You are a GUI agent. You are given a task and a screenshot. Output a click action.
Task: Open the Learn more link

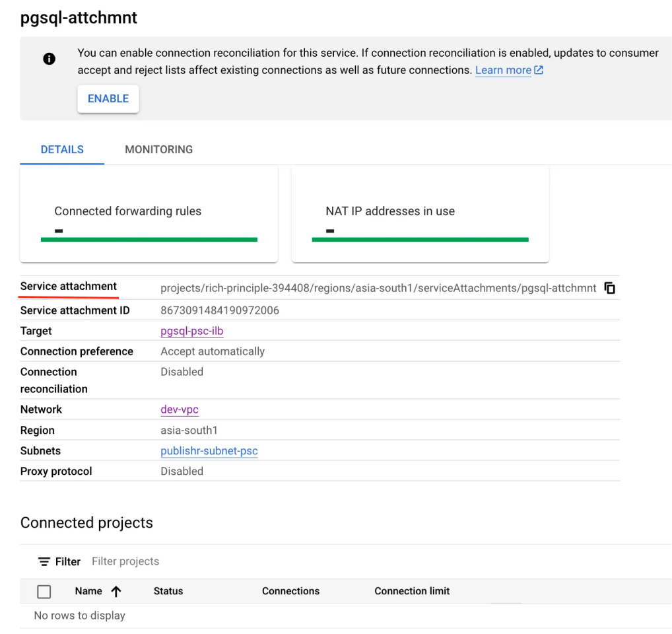pos(503,69)
